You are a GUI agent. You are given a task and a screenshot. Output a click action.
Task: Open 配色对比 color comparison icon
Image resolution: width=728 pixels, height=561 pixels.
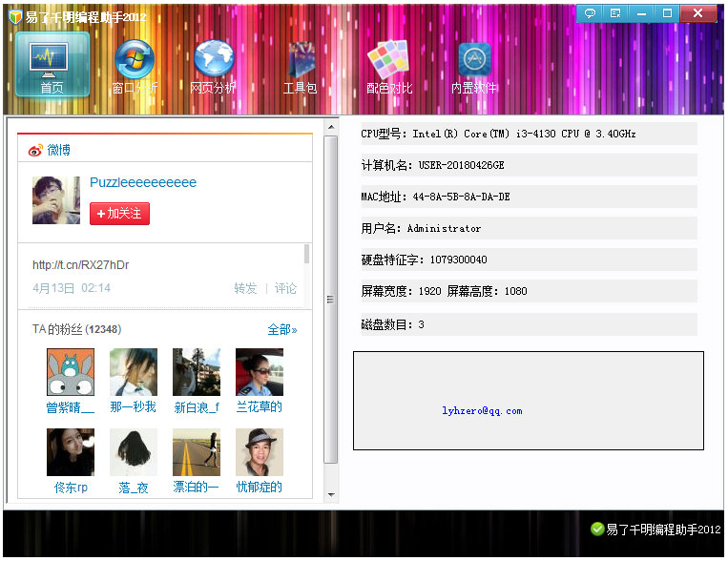click(x=389, y=67)
